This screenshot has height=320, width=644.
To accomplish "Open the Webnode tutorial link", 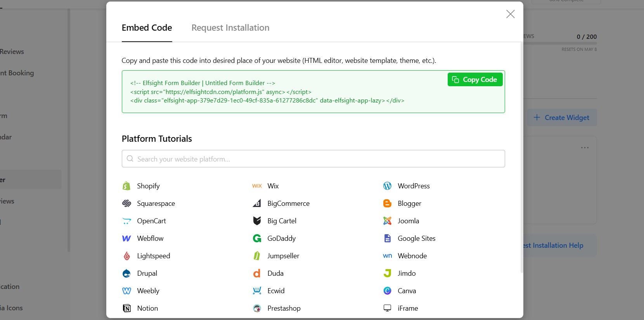I will [x=412, y=256].
